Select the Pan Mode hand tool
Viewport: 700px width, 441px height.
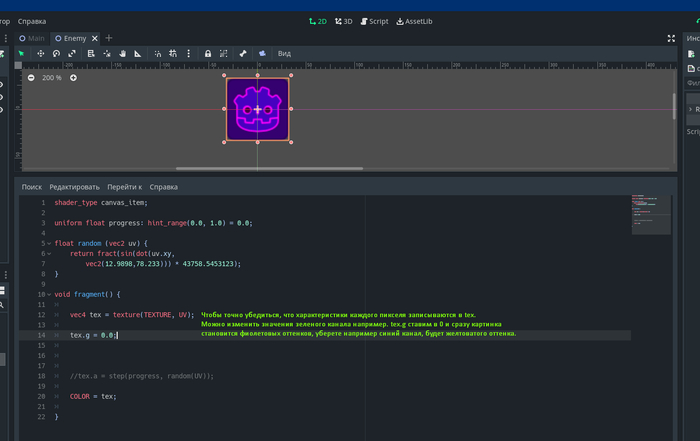122,53
